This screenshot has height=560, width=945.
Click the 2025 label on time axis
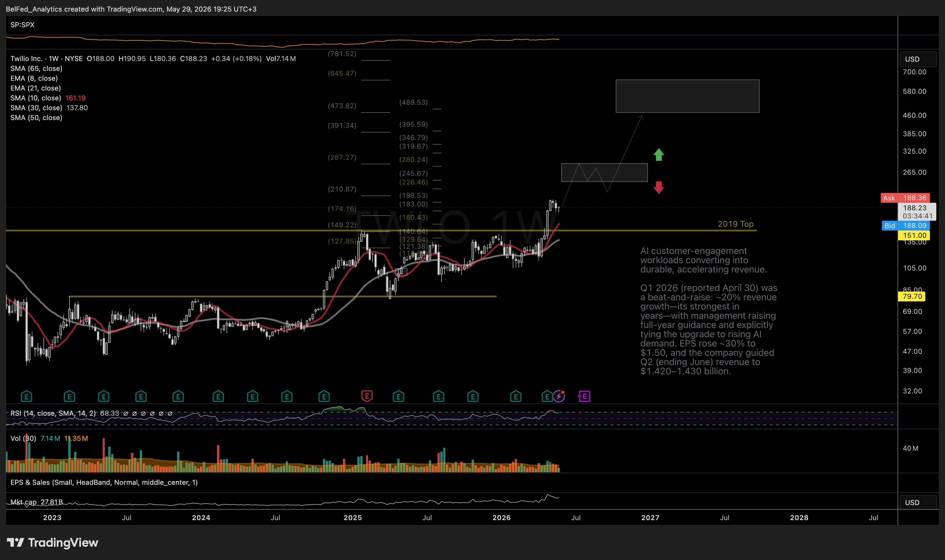353,518
